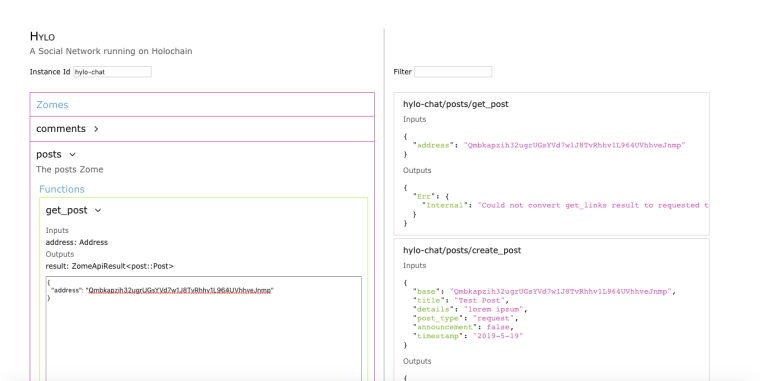Click the Zomes section heading
Viewport: 760px width, 381px height.
point(52,105)
